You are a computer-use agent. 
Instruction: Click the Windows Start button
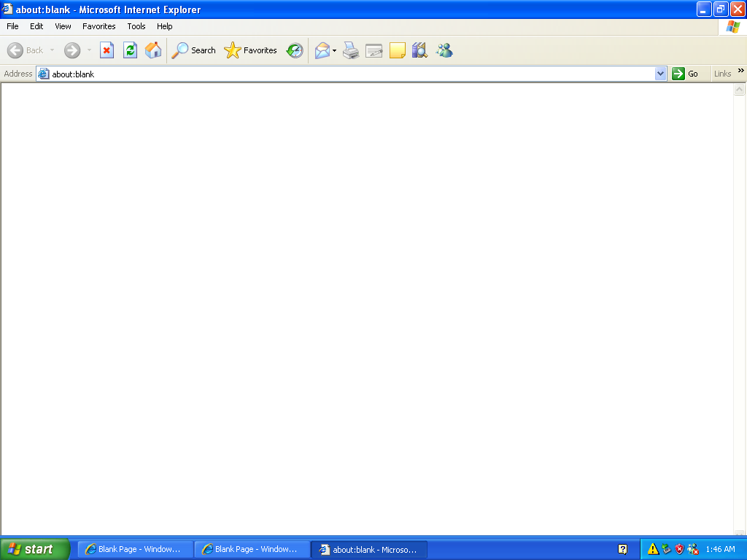pos(35,549)
